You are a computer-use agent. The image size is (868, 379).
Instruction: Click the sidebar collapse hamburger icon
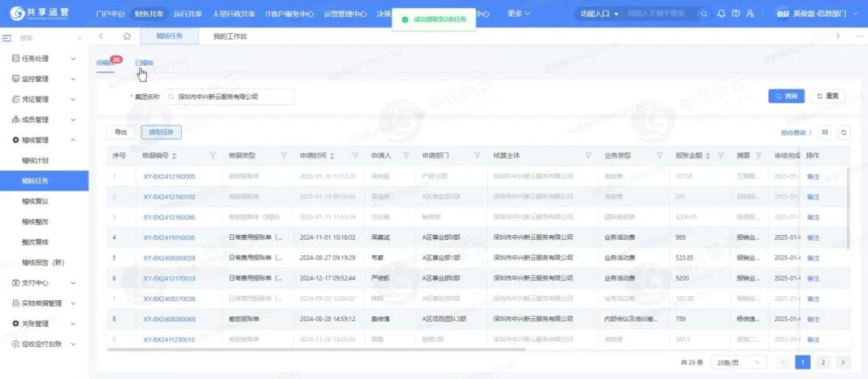click(x=6, y=38)
